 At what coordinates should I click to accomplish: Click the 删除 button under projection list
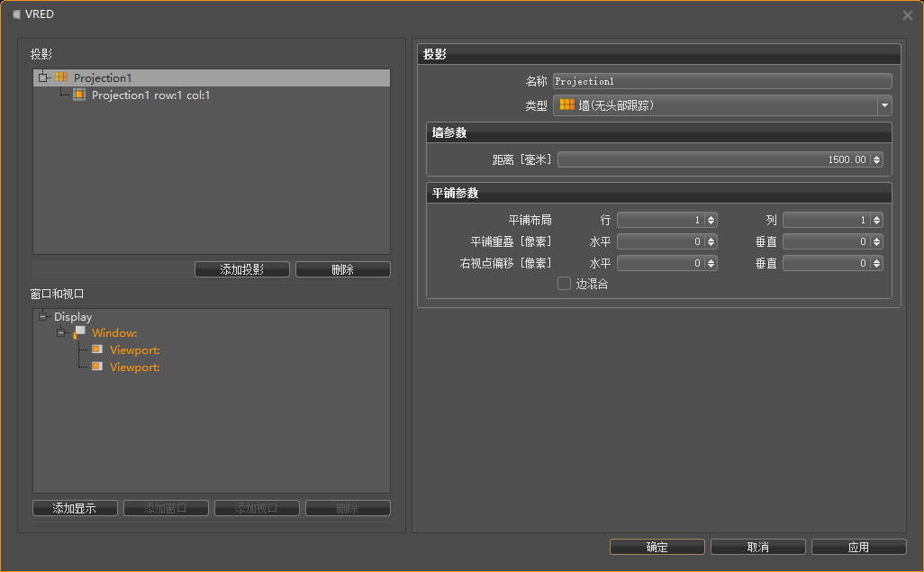[343, 269]
